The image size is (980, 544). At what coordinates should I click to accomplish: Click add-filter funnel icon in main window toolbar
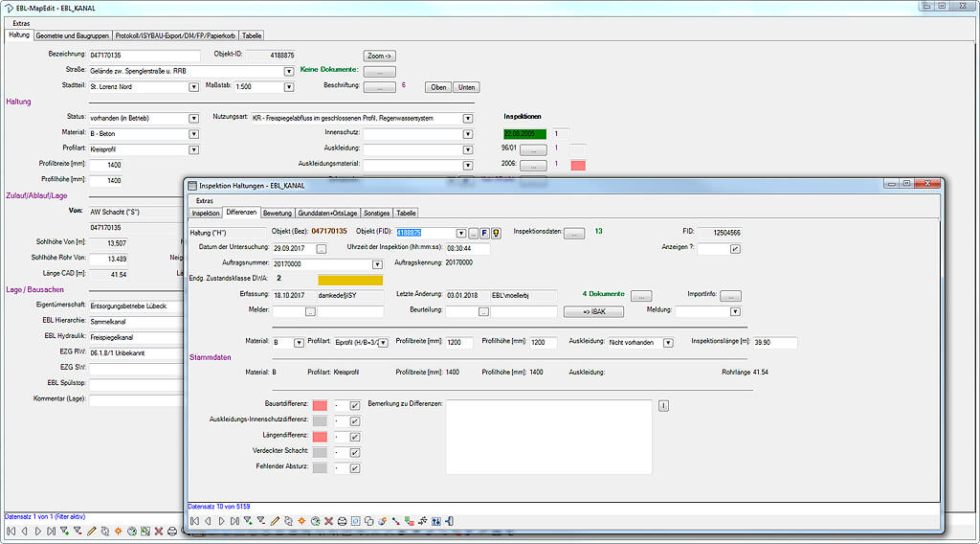pyautogui.click(x=64, y=531)
